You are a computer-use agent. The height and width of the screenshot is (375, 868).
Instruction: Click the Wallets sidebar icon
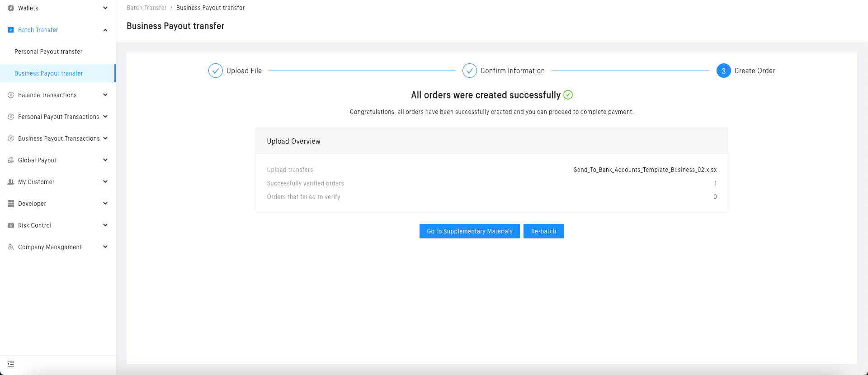[x=11, y=8]
